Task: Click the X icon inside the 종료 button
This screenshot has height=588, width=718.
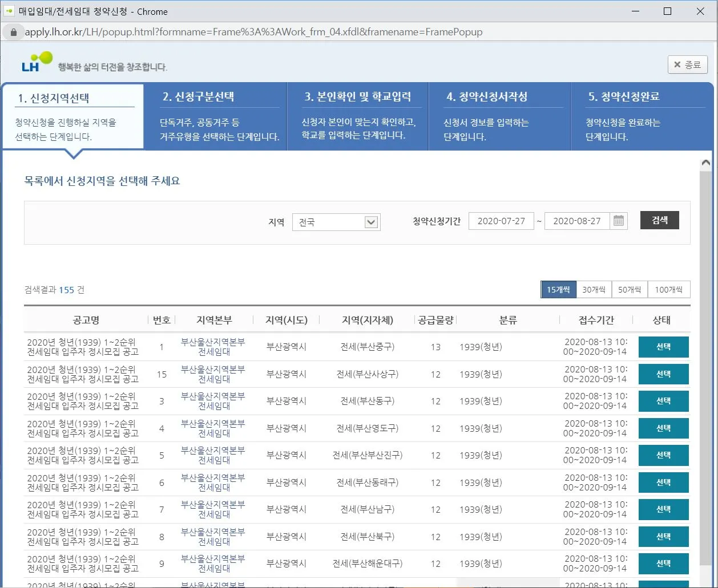Action: 677,64
